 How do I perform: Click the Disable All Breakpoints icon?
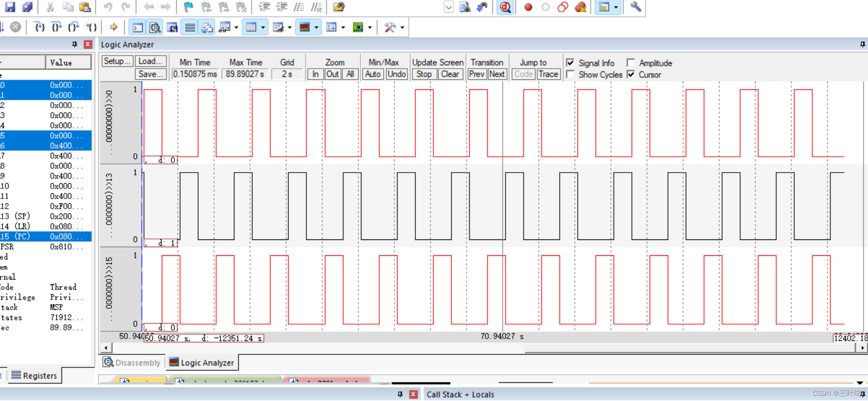pos(562,7)
